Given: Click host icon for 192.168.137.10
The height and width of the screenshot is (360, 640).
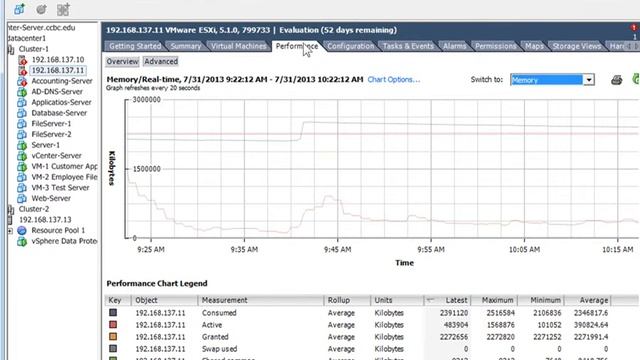Looking at the screenshot, I should pyautogui.click(x=22, y=60).
